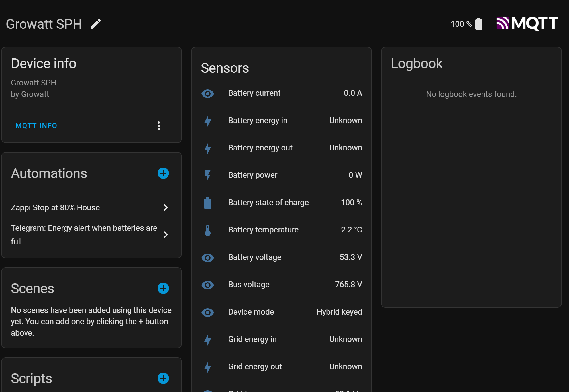The height and width of the screenshot is (392, 569).
Task: Click the eye icon for Device mode
Action: [208, 312]
